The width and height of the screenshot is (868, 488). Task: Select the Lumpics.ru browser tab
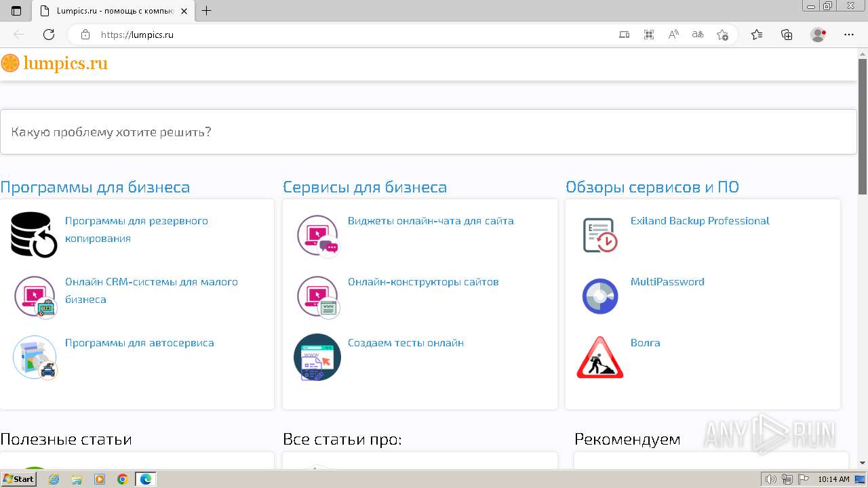113,11
